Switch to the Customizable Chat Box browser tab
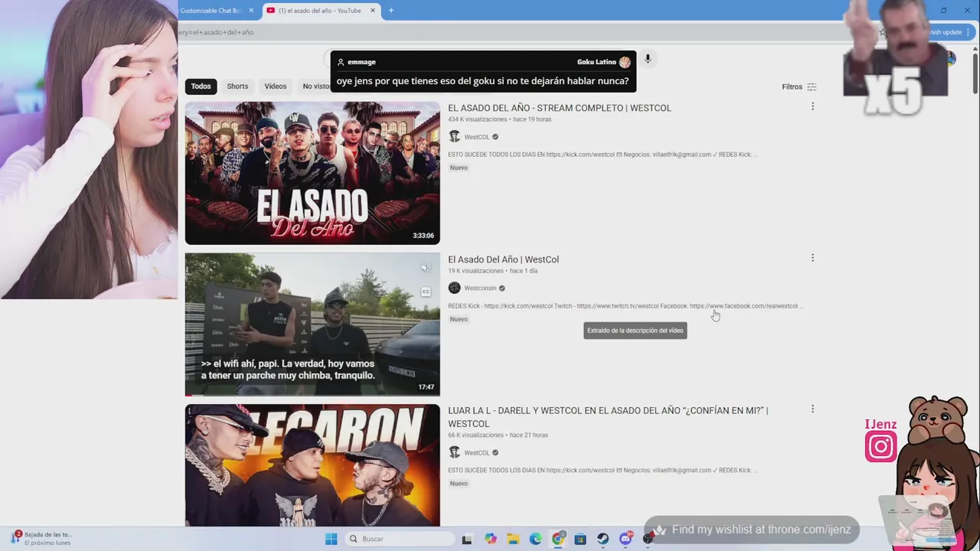This screenshot has width=980, height=551. click(x=211, y=11)
